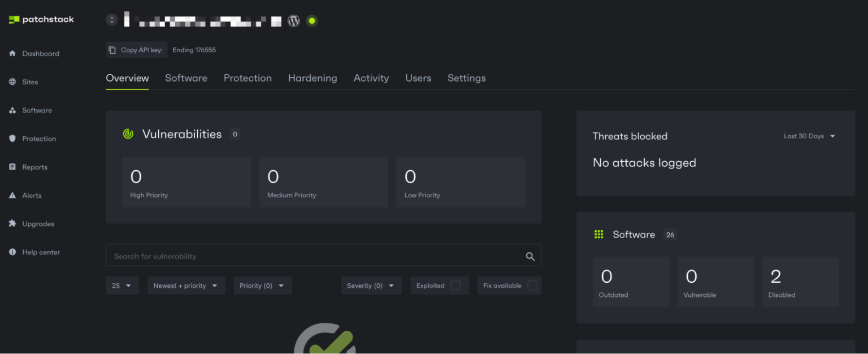Change the Newest + priority sort order
Viewport: 868px width, 354px height.
(186, 285)
